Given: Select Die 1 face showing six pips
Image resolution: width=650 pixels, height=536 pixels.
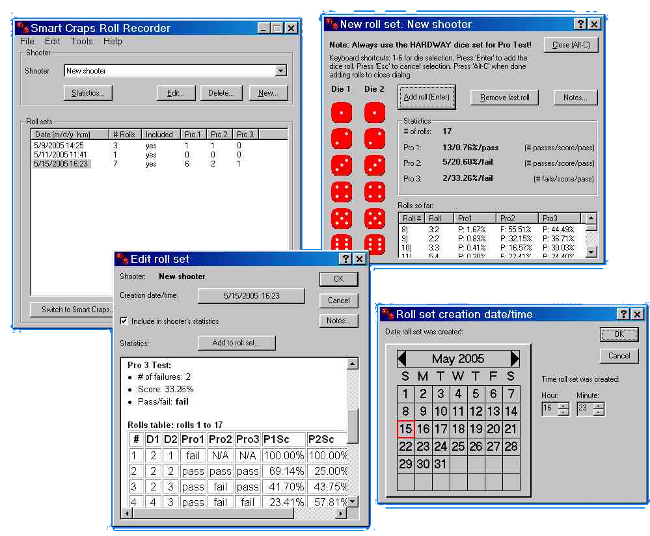Looking at the screenshot, I should tap(342, 244).
